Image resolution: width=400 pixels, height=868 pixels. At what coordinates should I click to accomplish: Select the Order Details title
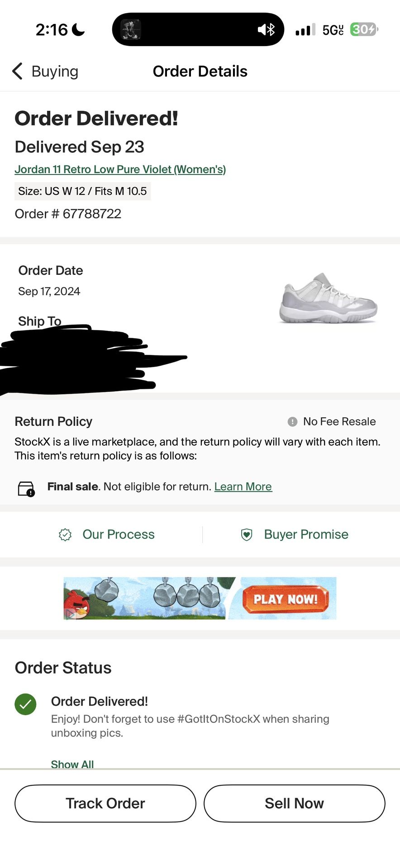[200, 71]
